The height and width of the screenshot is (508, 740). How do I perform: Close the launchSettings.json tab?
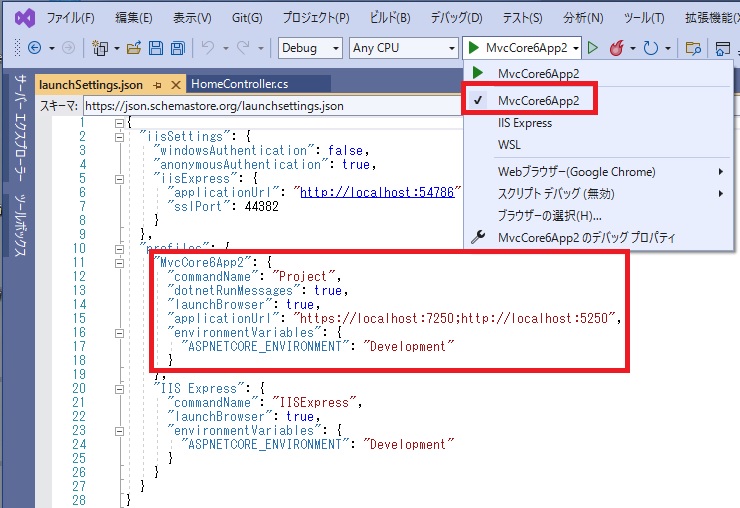pyautogui.click(x=176, y=85)
